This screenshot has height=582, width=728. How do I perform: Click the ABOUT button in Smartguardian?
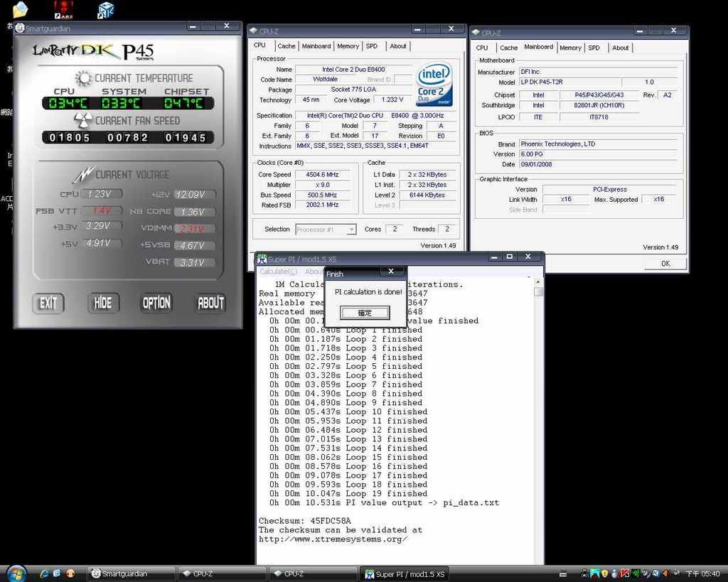pyautogui.click(x=211, y=303)
